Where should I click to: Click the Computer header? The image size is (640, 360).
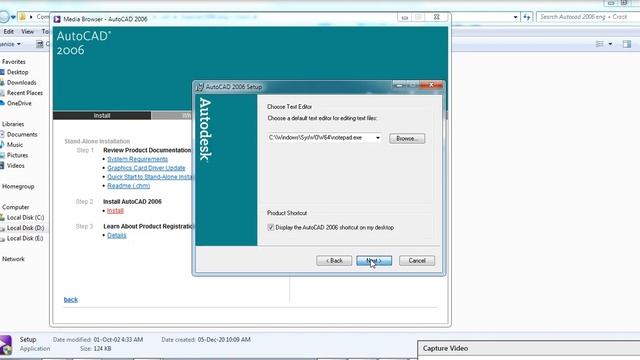click(x=16, y=207)
